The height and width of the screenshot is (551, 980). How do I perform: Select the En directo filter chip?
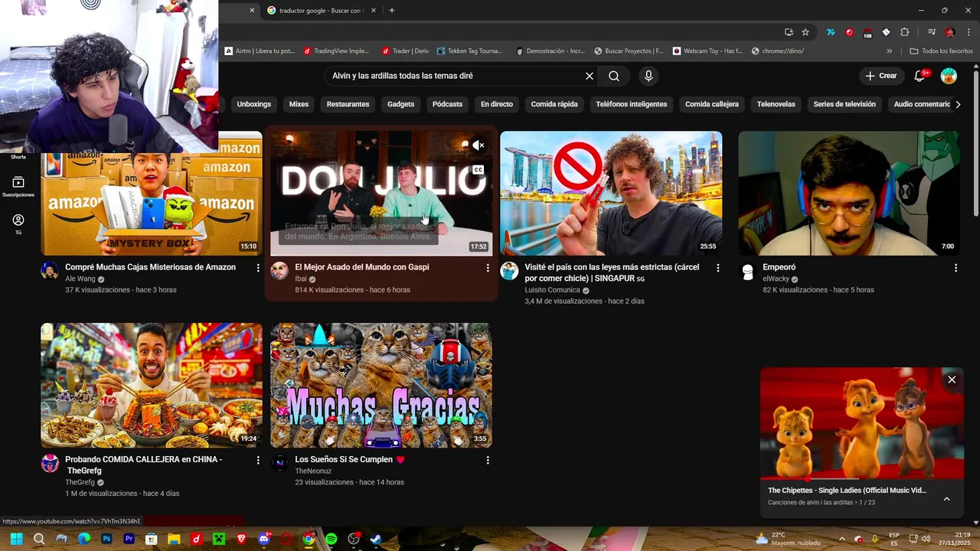pyautogui.click(x=497, y=104)
